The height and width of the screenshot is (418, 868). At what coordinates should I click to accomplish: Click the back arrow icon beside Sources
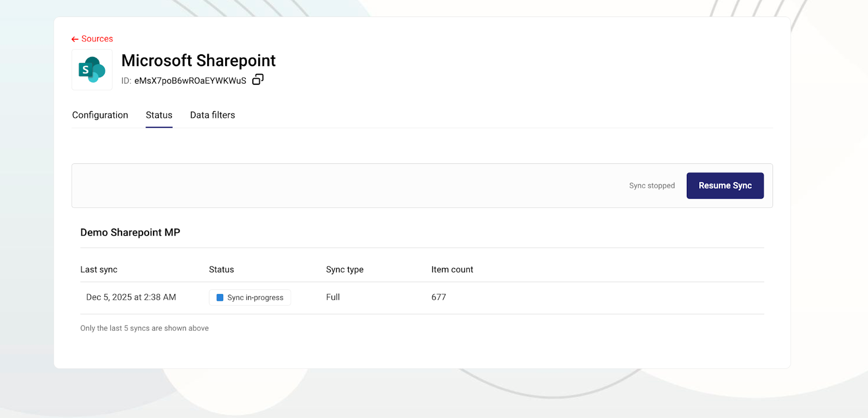click(x=75, y=39)
